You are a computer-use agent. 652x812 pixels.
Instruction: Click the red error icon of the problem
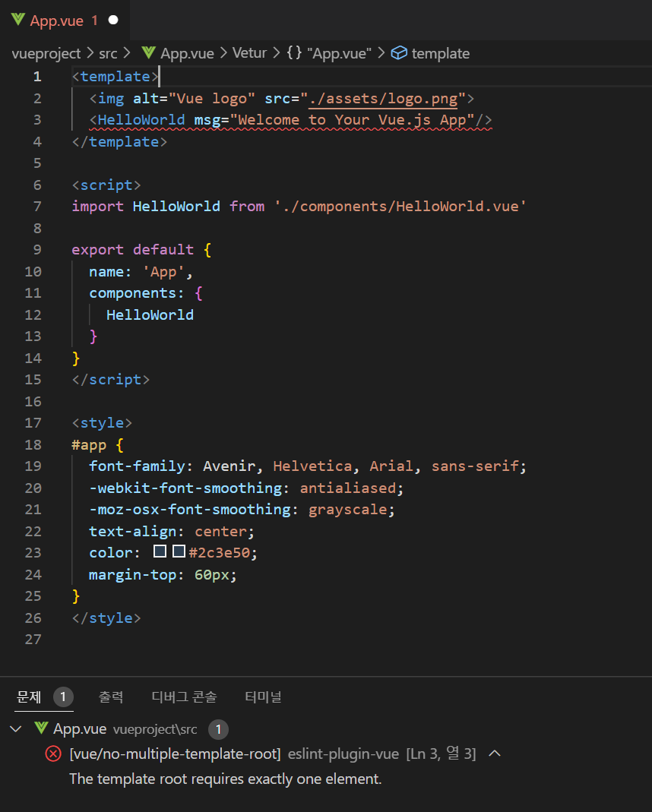coord(53,754)
